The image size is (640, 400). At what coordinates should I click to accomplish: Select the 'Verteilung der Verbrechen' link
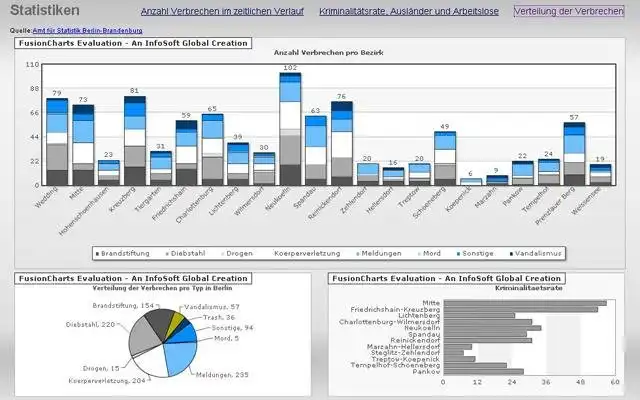pos(569,11)
